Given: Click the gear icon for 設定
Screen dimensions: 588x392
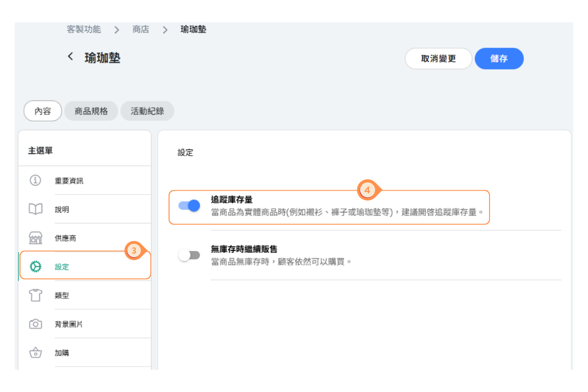Looking at the screenshot, I should point(35,267).
